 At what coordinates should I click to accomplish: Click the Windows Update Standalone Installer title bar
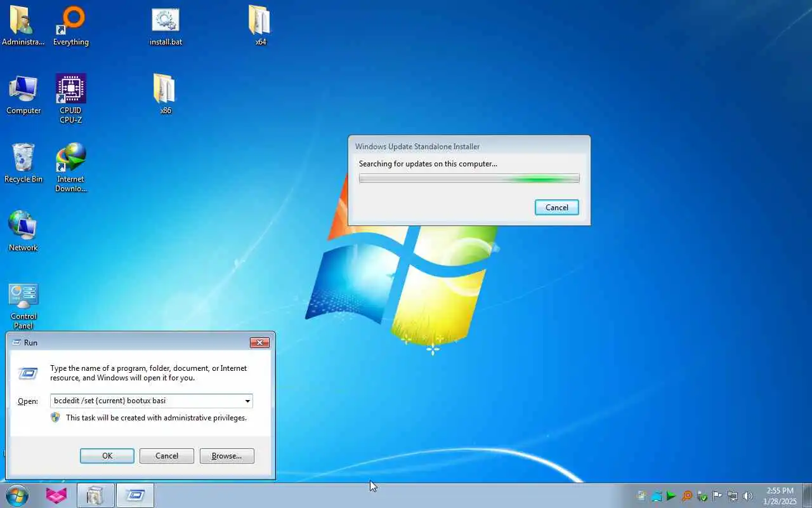pos(469,147)
